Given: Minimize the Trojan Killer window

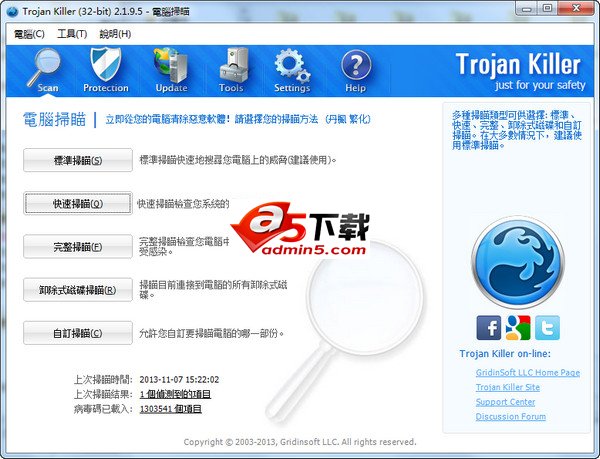Looking at the screenshot, I should [x=526, y=8].
